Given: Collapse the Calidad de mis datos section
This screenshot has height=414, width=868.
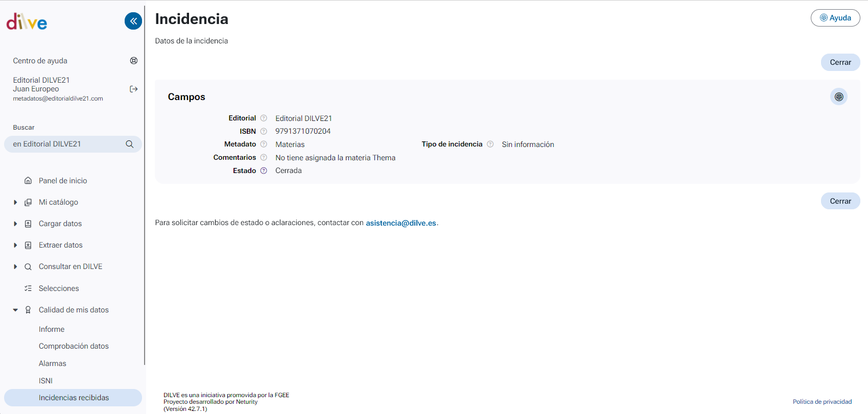Looking at the screenshot, I should tap(15, 310).
